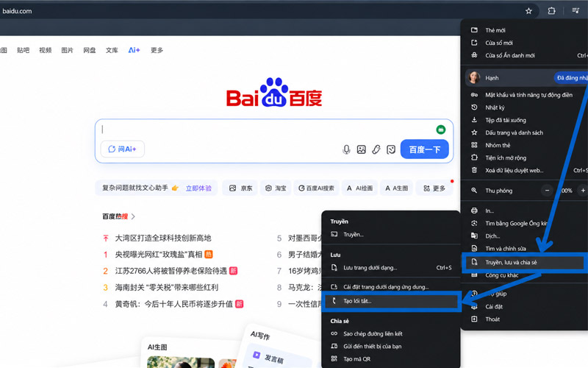Click the 立即体验 link

198,188
